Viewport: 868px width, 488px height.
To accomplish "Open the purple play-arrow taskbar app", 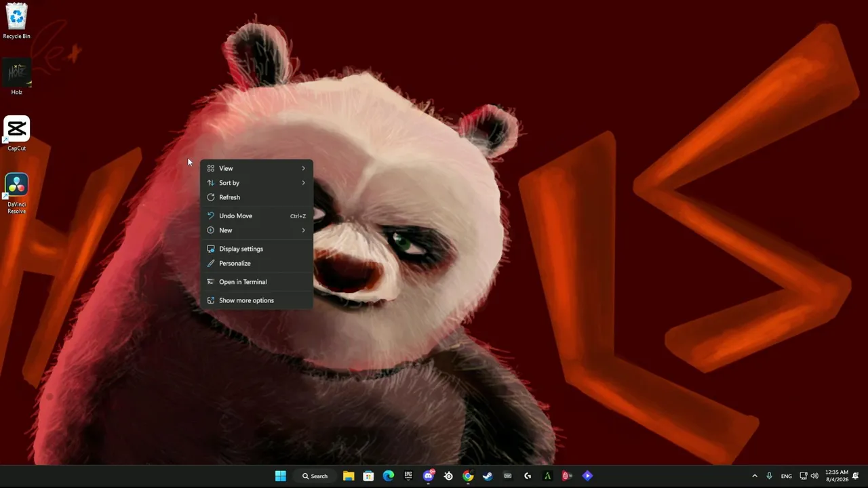I will (587, 476).
